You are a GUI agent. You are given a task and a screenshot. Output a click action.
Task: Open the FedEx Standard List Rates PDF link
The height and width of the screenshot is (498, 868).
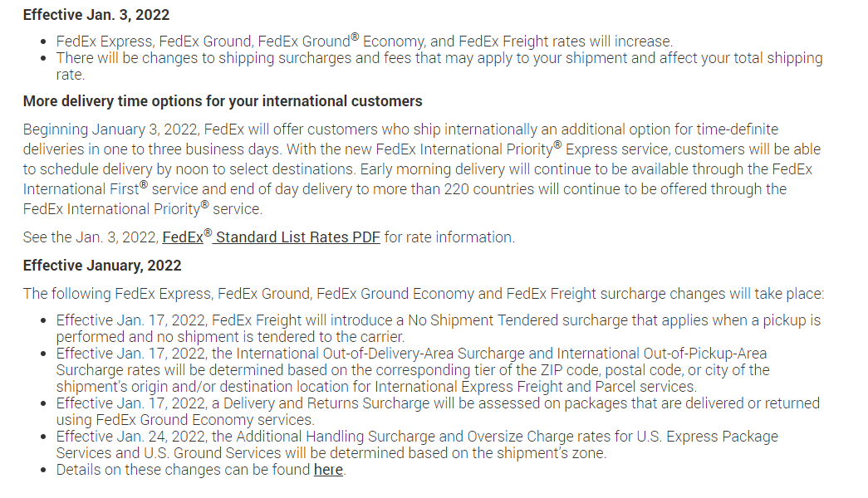[x=272, y=237]
